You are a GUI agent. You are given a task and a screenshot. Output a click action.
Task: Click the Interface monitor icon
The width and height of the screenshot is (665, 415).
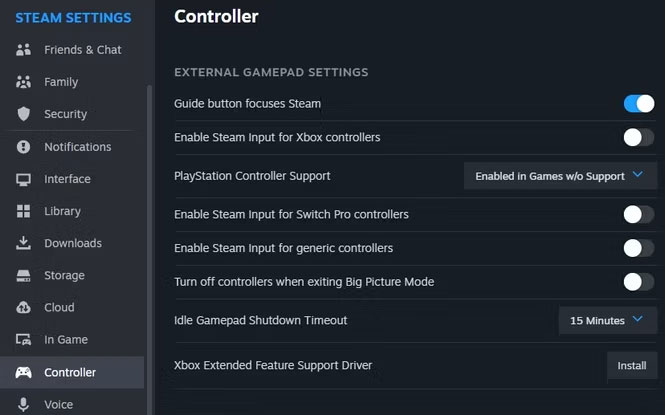[x=23, y=179]
